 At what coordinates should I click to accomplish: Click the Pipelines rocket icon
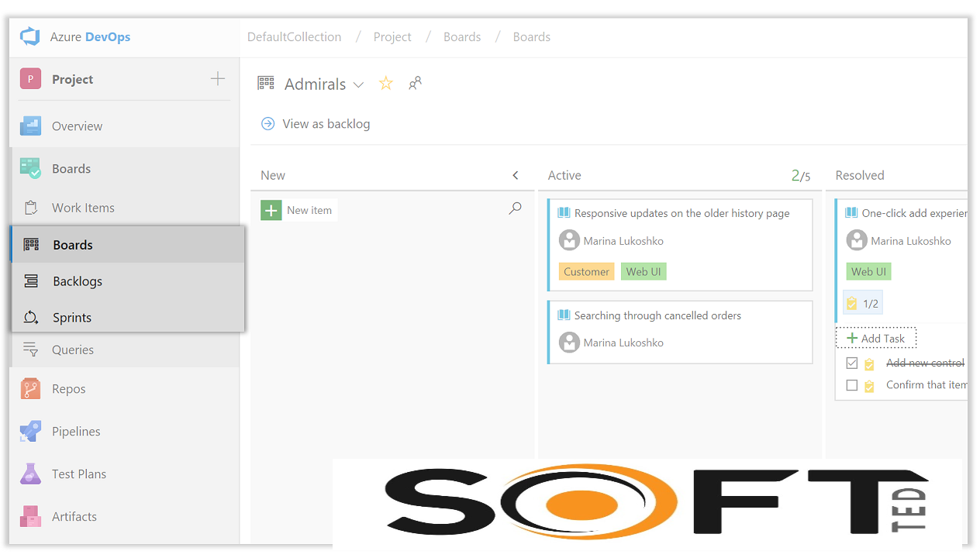click(30, 431)
